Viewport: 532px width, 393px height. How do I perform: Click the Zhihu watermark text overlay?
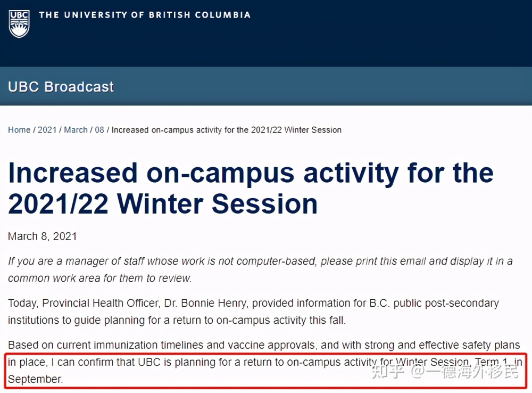click(445, 372)
